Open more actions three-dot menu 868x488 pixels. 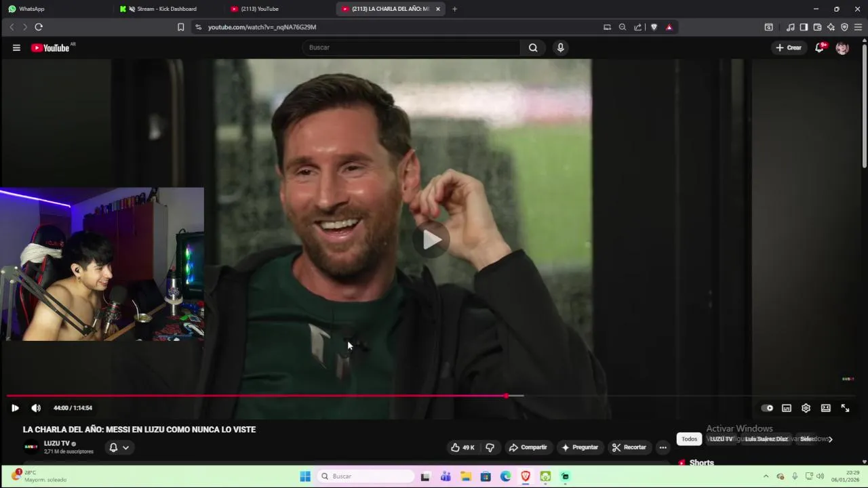pos(663,447)
